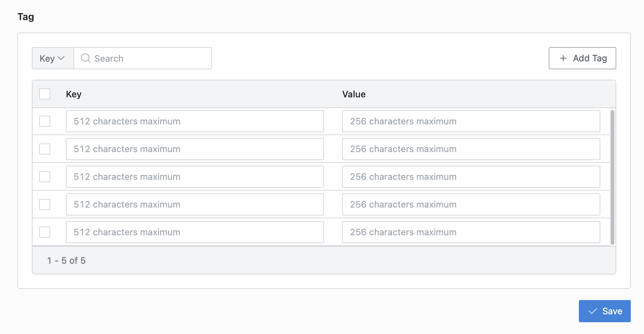Viewport: 644px width, 334px height.
Task: Click the Key column header
Action: [x=74, y=94]
